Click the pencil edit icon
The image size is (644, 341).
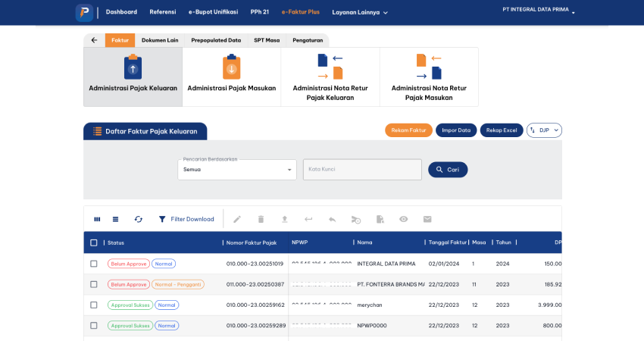237,219
